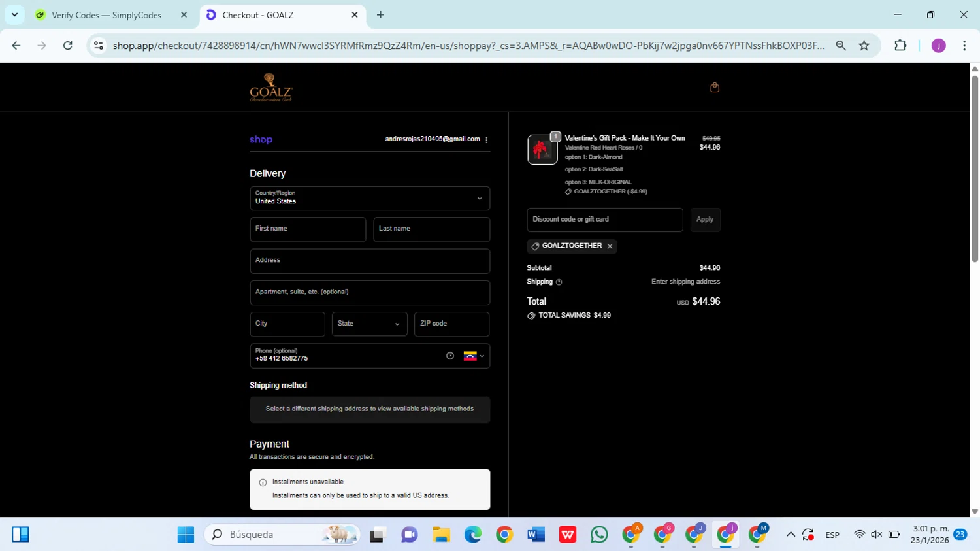Bookmark this page with star icon
The width and height of the screenshot is (980, 551).
pyautogui.click(x=864, y=46)
